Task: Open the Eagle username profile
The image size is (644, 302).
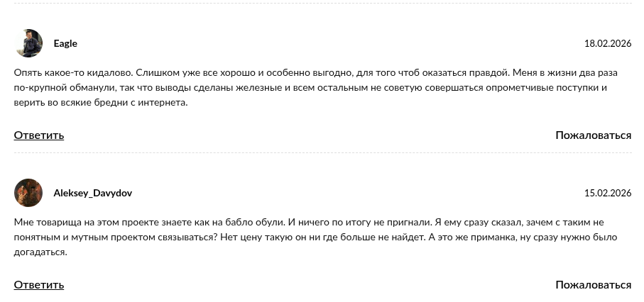Action: [65, 43]
